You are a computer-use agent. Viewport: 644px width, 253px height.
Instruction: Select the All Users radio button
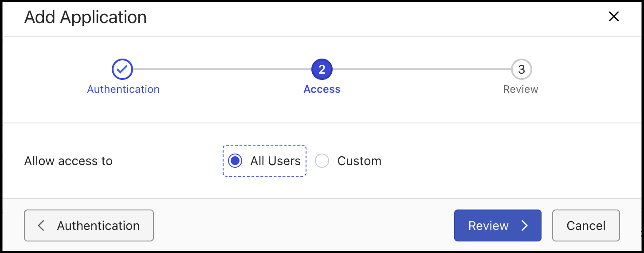pos(235,161)
